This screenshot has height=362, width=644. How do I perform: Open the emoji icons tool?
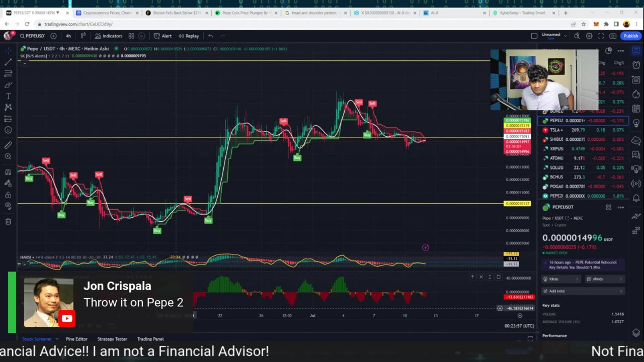[x=8, y=130]
